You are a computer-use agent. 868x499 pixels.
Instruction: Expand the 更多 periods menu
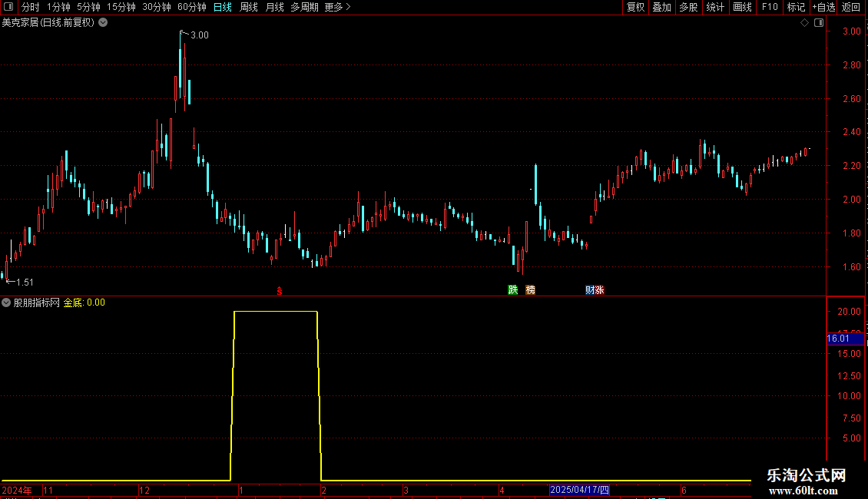(337, 7)
